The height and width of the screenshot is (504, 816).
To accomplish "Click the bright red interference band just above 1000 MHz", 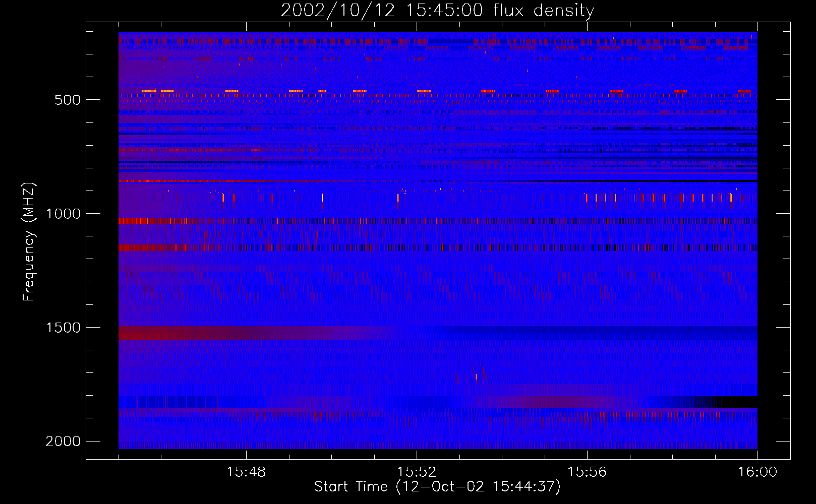I will 438,221.
